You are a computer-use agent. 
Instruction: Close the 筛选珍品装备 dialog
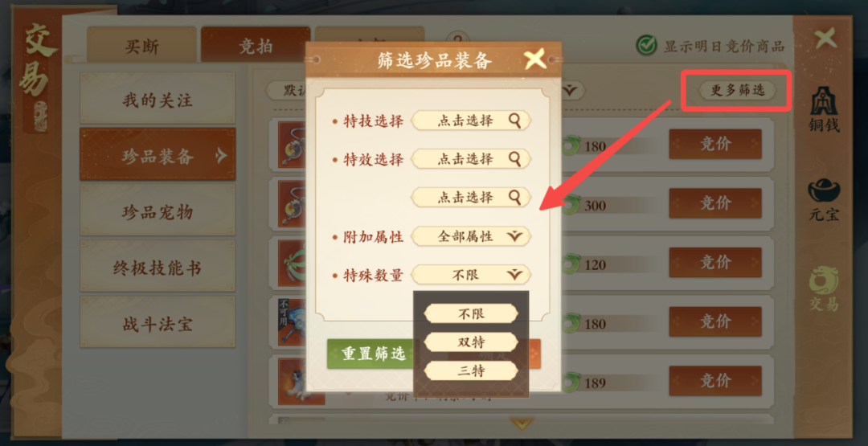(535, 59)
